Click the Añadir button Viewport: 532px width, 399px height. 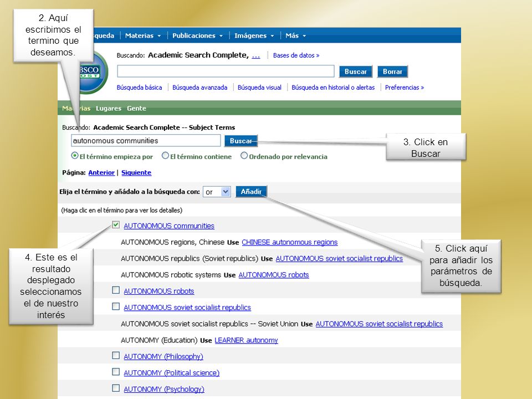tap(251, 192)
